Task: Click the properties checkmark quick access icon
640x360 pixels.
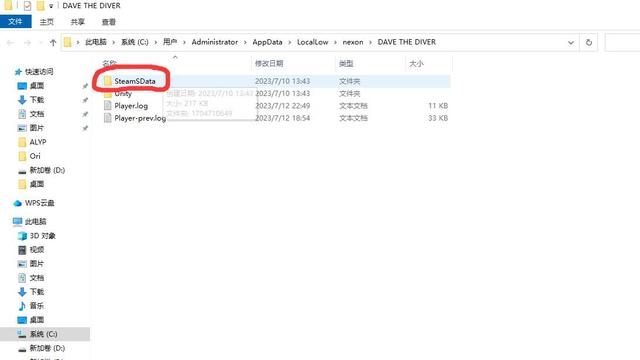Action: [x=27, y=6]
